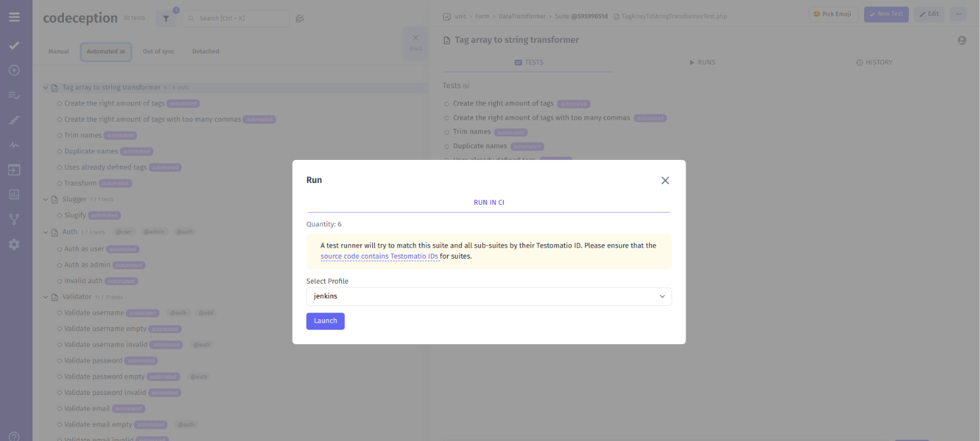Click the filter icon above the test list
Viewport: 980px width, 441px height.
(165, 18)
